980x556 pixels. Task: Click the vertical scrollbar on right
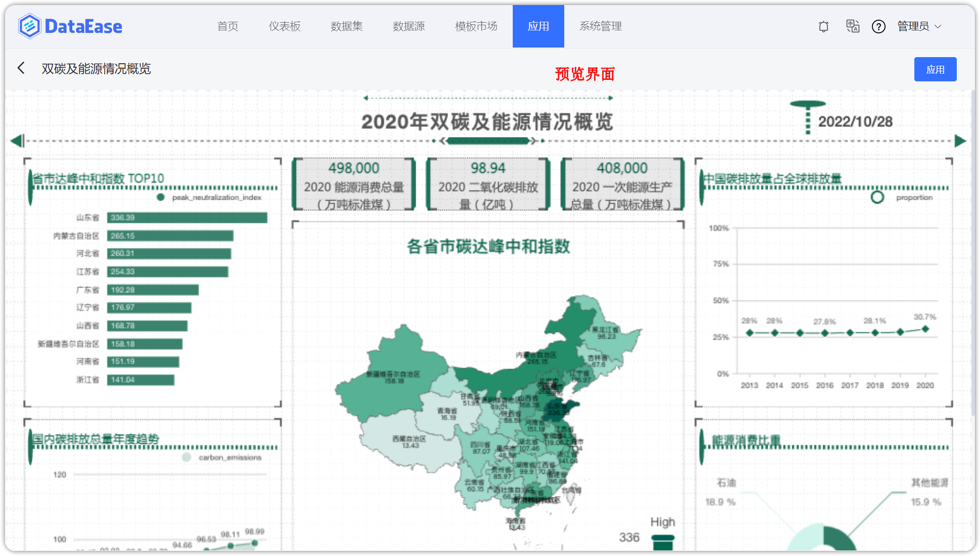point(972,253)
